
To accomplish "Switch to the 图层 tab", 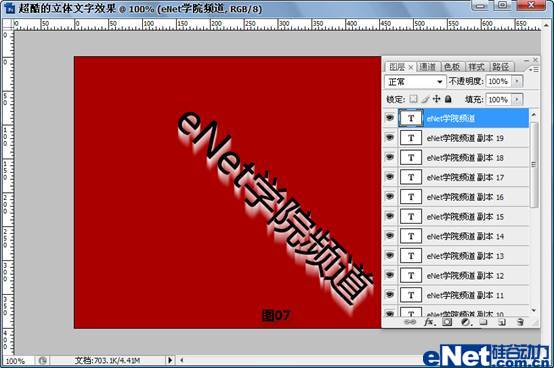I will [x=397, y=67].
